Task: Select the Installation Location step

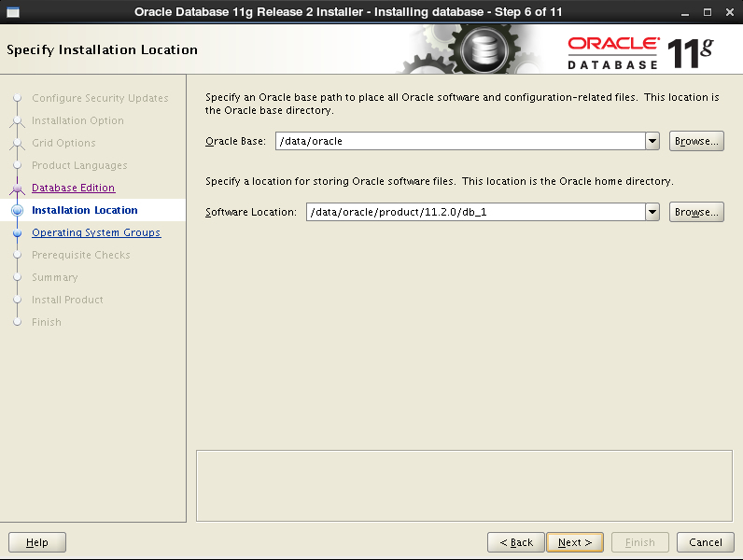Action: [85, 210]
